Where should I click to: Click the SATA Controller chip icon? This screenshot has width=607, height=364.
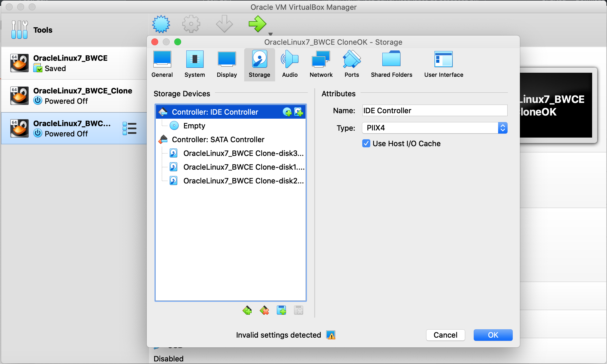coord(163,140)
